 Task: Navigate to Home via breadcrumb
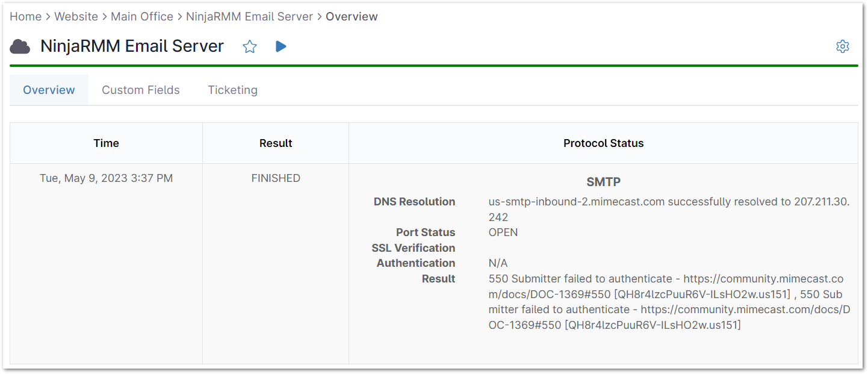(x=25, y=16)
